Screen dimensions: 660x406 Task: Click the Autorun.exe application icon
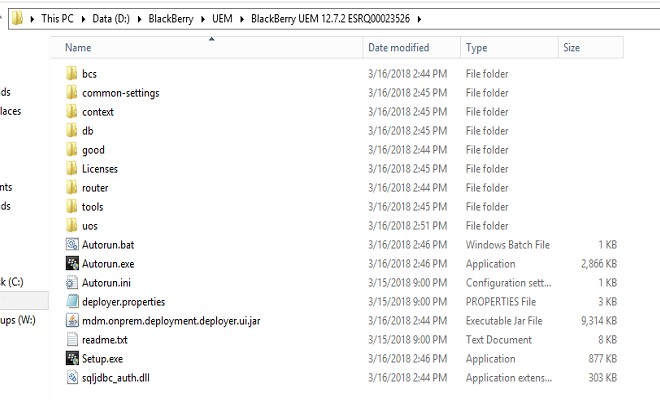point(71,263)
